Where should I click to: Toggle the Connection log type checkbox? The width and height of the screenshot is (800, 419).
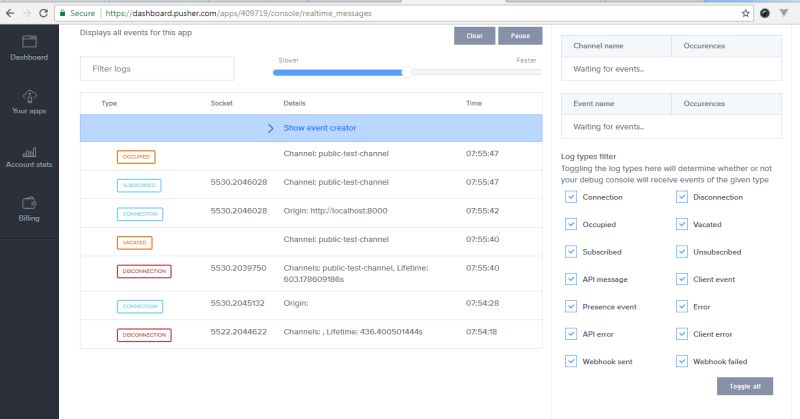pos(571,197)
